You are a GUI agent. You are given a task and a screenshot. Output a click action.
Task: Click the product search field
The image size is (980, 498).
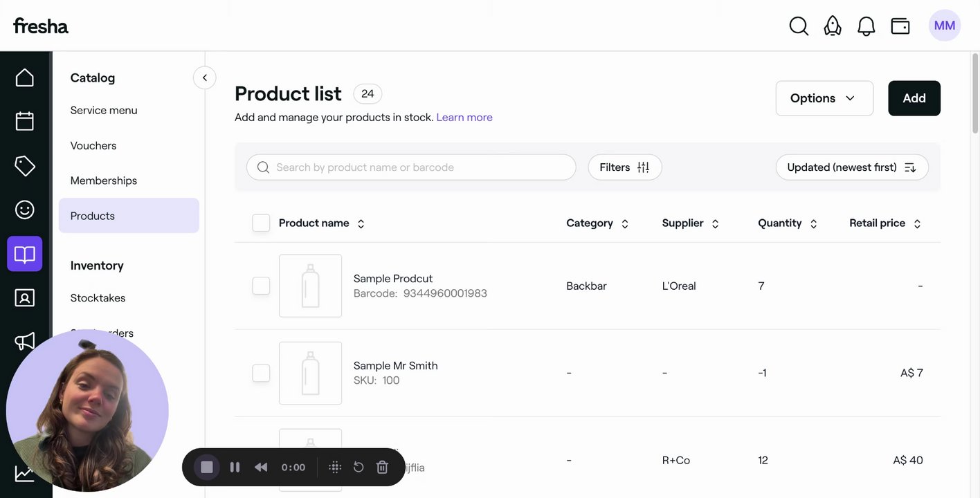pos(411,167)
